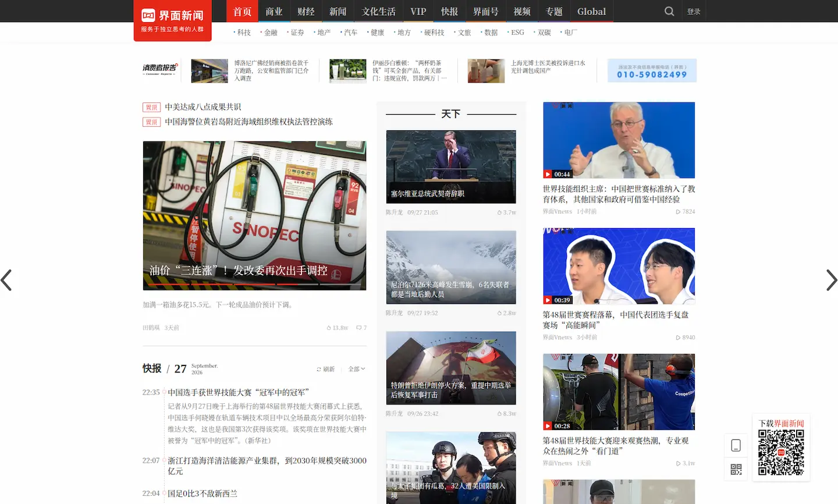Open headline 中美达成八点成果共识
This screenshot has width=838, height=504.
point(203,107)
